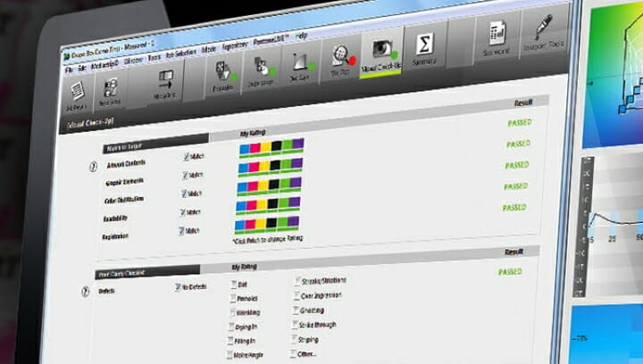
Task: Click the Registration row label
Action: (x=115, y=236)
